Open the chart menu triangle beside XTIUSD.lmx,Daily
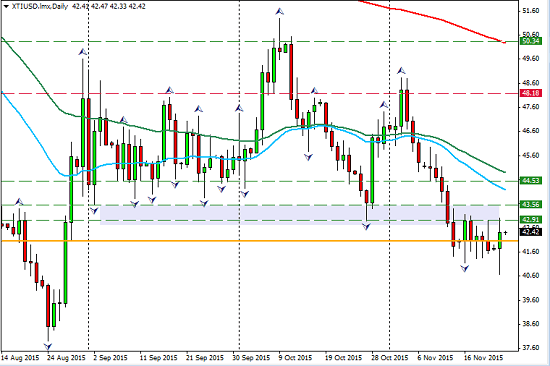550x366 pixels. tap(6, 6)
